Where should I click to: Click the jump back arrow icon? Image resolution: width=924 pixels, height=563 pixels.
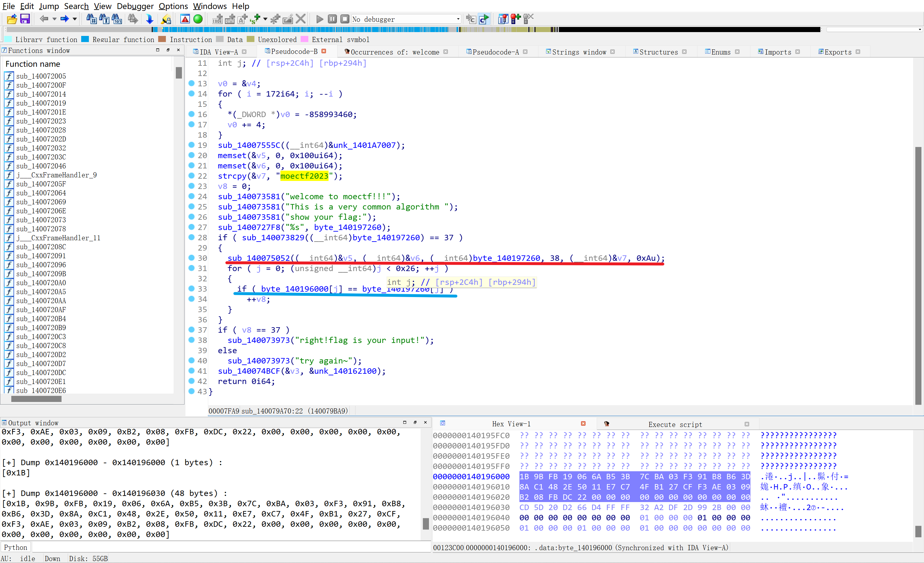(44, 19)
